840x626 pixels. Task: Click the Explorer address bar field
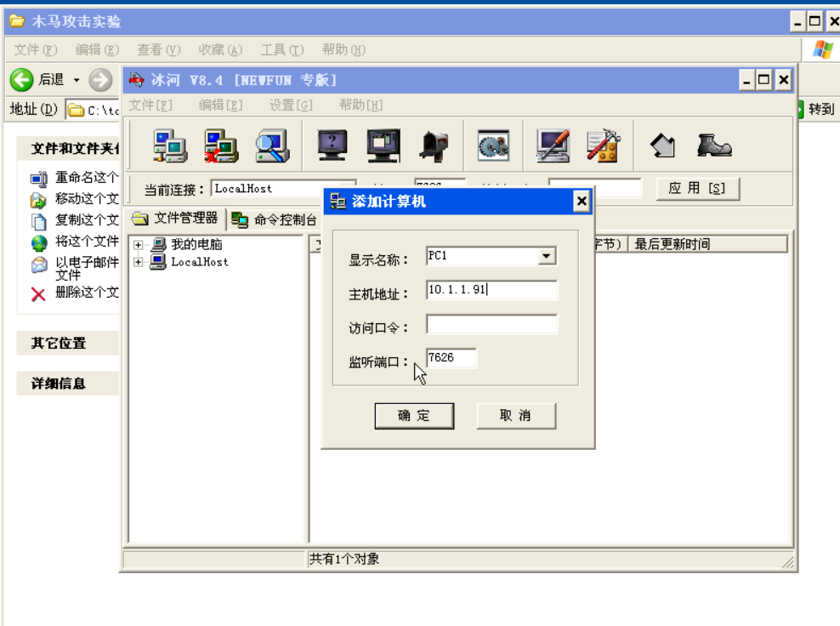click(x=94, y=110)
